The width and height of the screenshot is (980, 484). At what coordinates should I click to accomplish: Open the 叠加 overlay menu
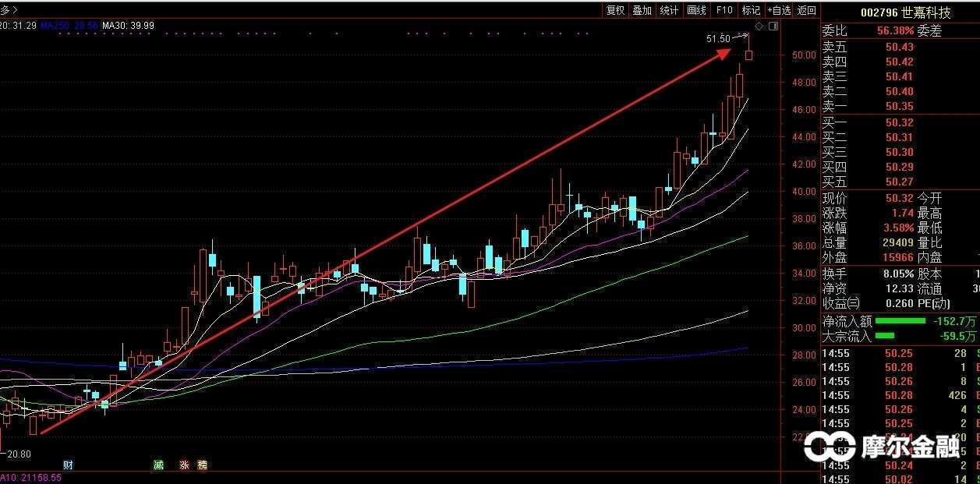[642, 10]
